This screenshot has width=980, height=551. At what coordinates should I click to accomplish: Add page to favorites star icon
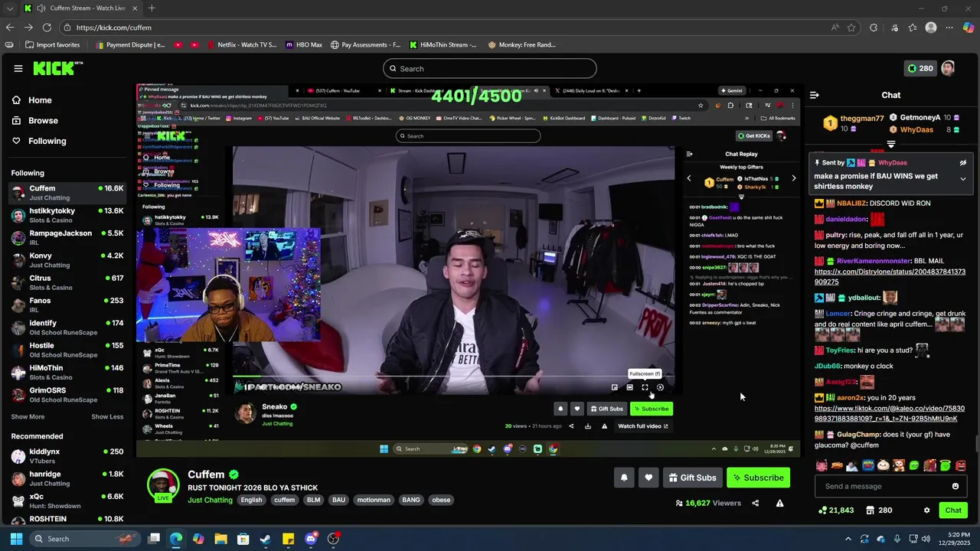(851, 28)
